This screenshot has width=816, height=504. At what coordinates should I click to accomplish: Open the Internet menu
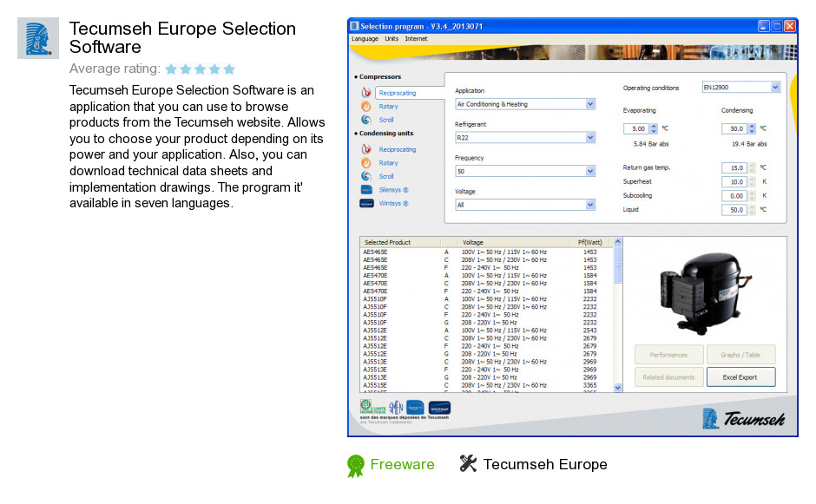pyautogui.click(x=417, y=39)
